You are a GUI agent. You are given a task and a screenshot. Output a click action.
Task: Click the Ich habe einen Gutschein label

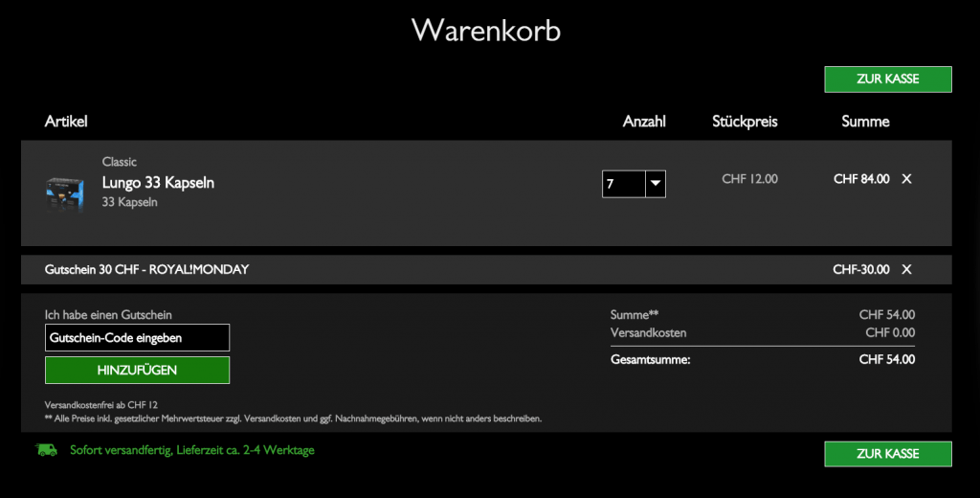[108, 315]
